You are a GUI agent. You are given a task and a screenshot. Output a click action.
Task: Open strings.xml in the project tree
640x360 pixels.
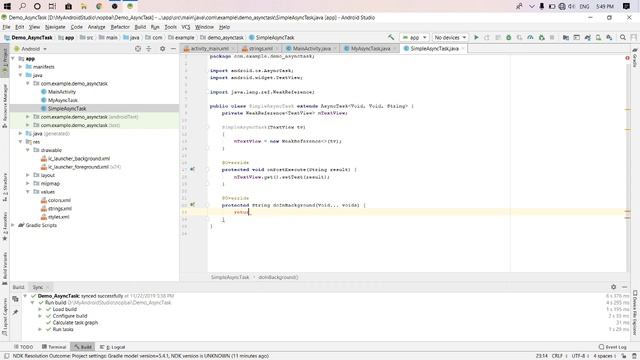[x=60, y=208]
